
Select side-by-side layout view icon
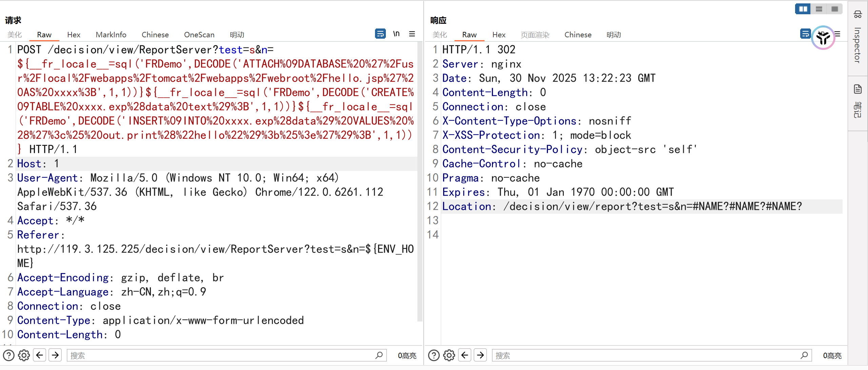pos(803,9)
